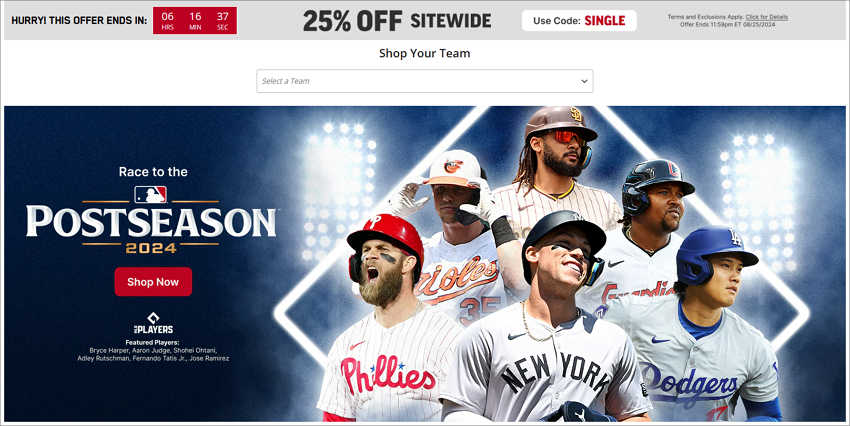The width and height of the screenshot is (850, 426).
Task: Open the Select a Team dropdown
Action: pos(424,81)
